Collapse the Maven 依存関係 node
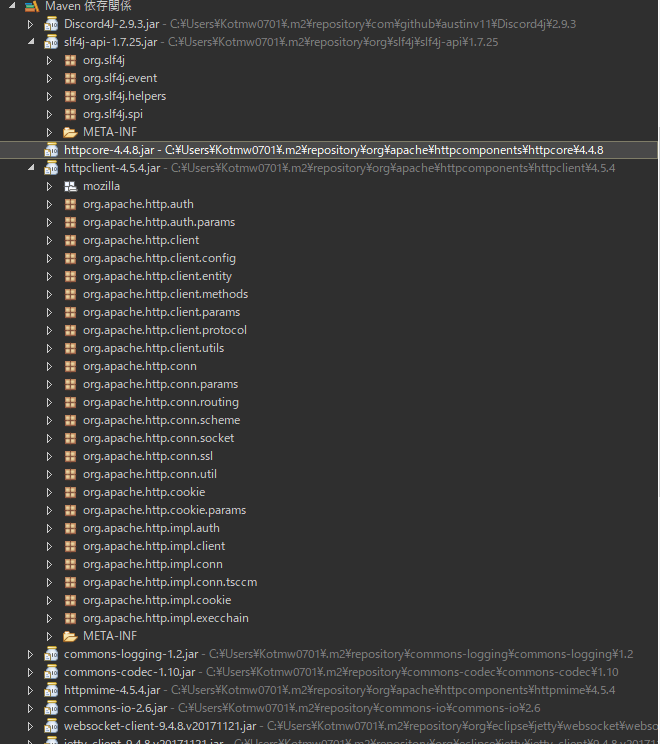This screenshot has width=660, height=744. pyautogui.click(x=13, y=5)
